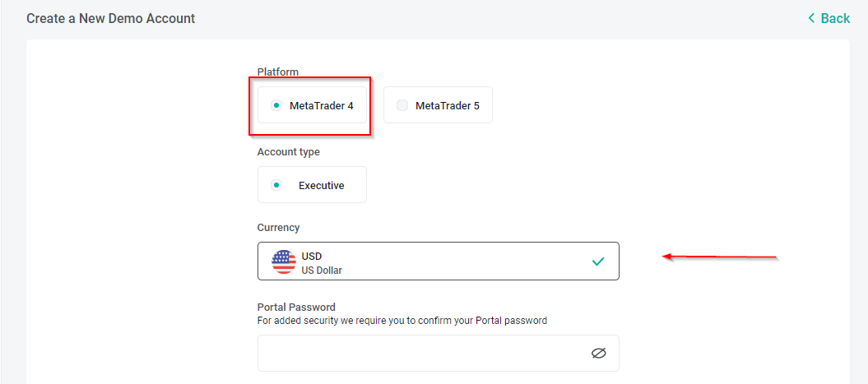Screen dimensions: 868x384
Task: Select the Executive radio button
Action: click(276, 185)
